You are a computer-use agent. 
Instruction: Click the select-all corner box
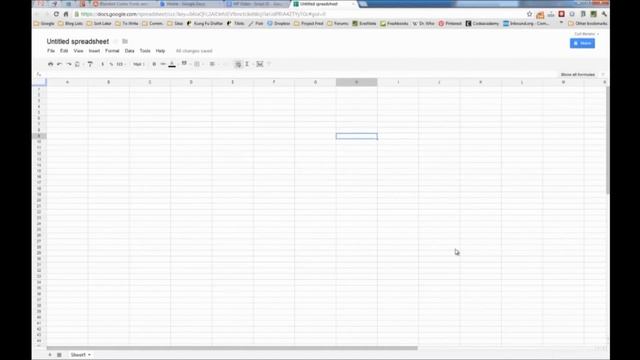[x=39, y=82]
